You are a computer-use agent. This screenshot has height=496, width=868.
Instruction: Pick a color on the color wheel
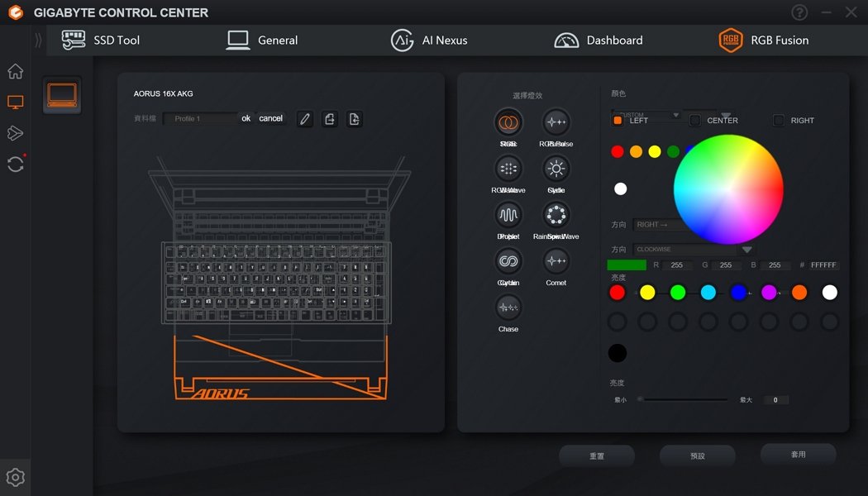click(728, 189)
